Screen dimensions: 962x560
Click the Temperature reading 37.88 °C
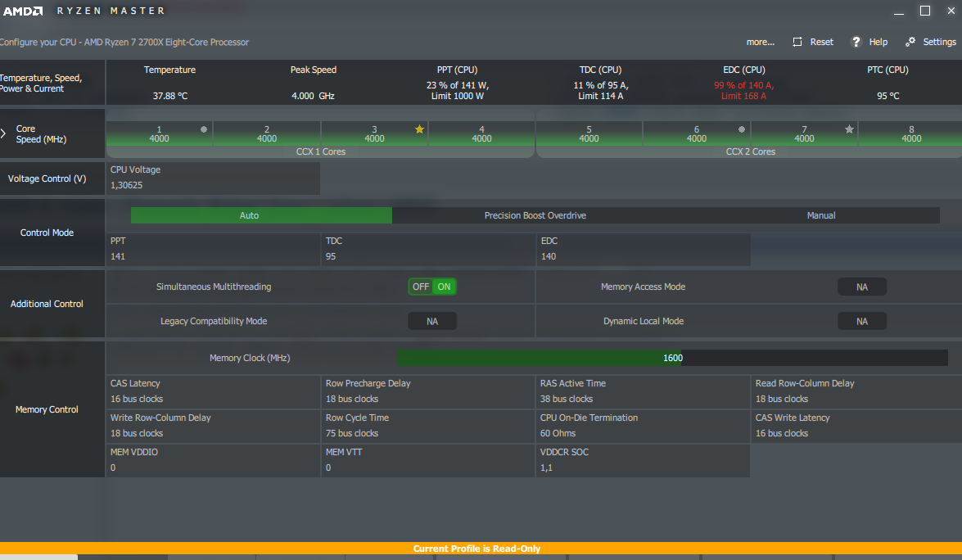(170, 97)
